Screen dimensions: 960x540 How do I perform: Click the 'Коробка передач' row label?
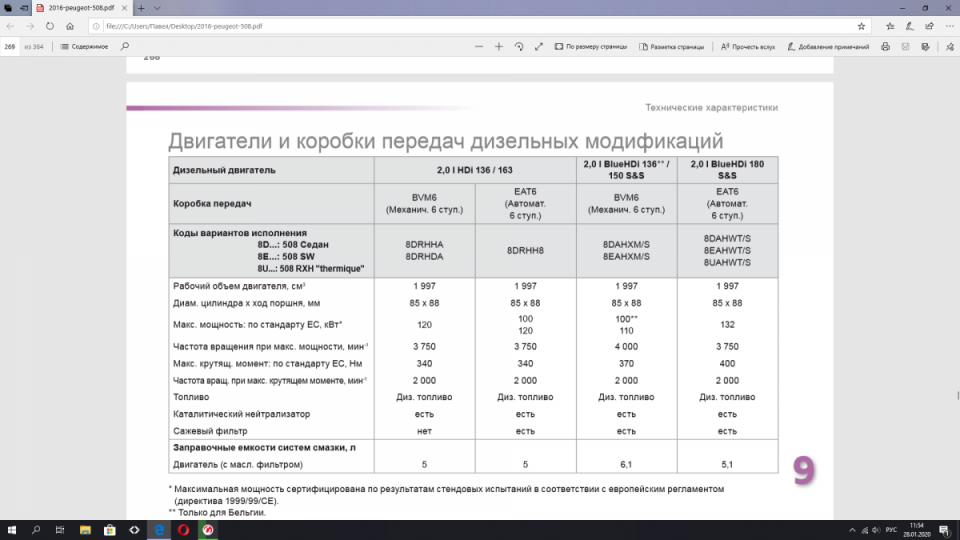point(212,204)
